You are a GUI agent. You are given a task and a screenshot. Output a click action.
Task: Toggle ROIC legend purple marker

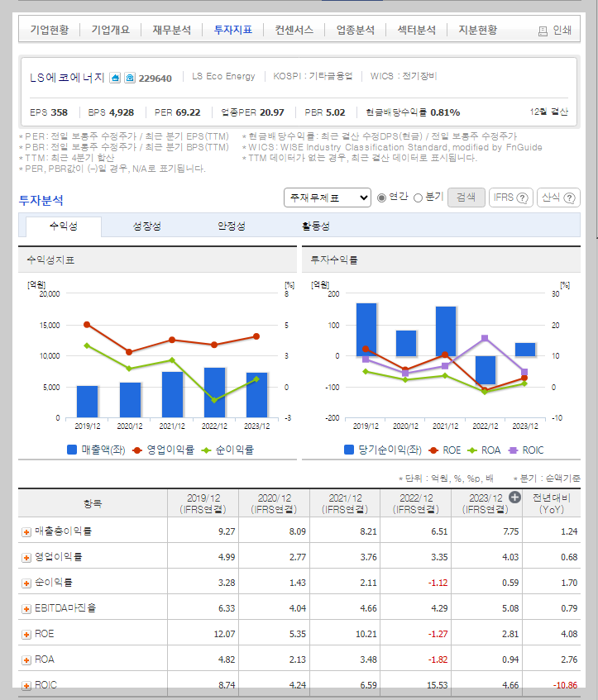coord(513,450)
